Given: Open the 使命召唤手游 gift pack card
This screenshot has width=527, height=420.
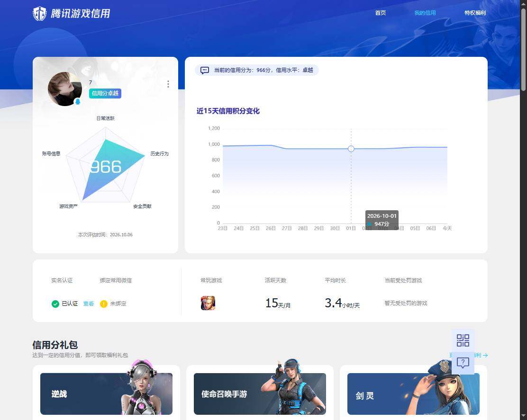Looking at the screenshot, I should [260, 393].
